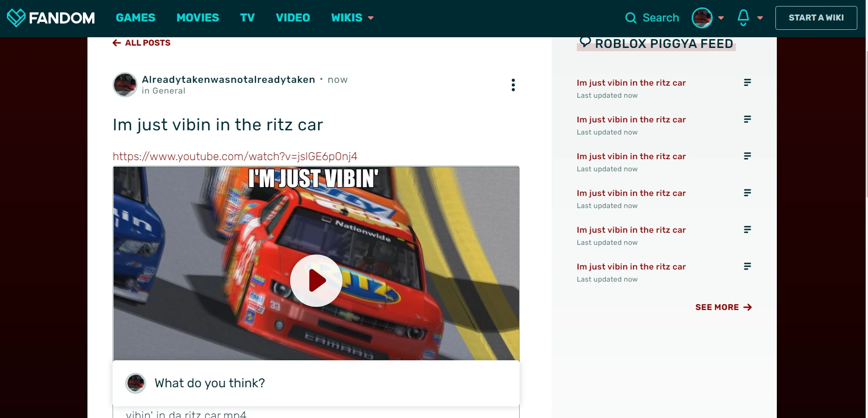
Task: Click See More in the feed
Action: click(x=724, y=307)
